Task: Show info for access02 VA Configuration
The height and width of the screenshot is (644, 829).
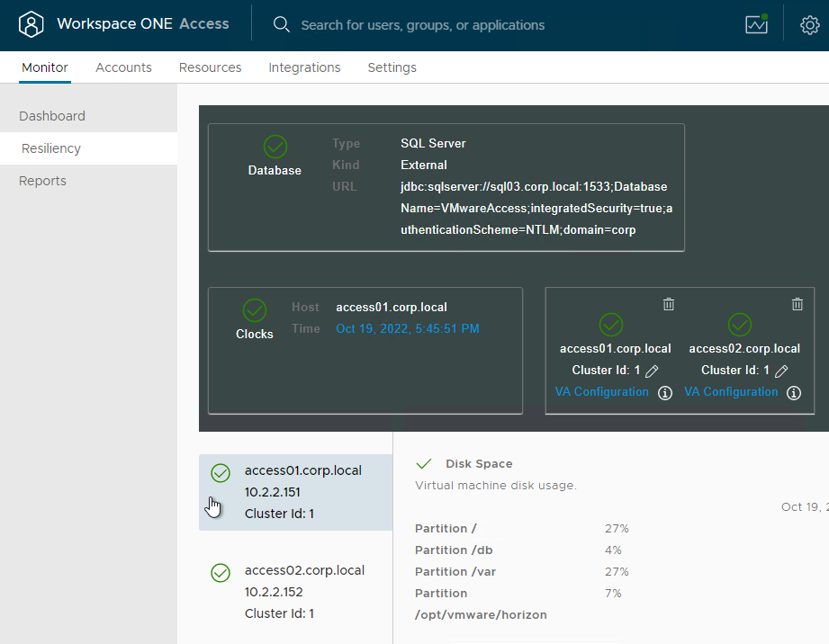Action: (794, 392)
